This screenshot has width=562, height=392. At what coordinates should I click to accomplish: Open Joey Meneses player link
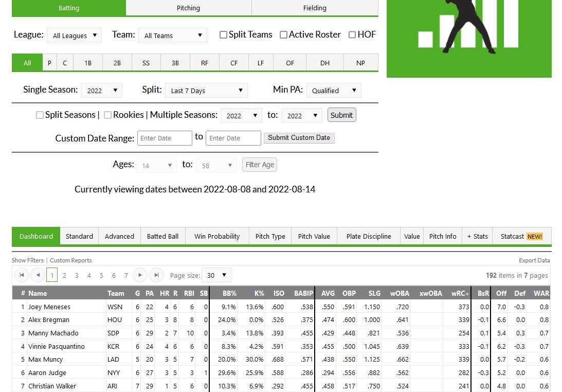(x=49, y=307)
